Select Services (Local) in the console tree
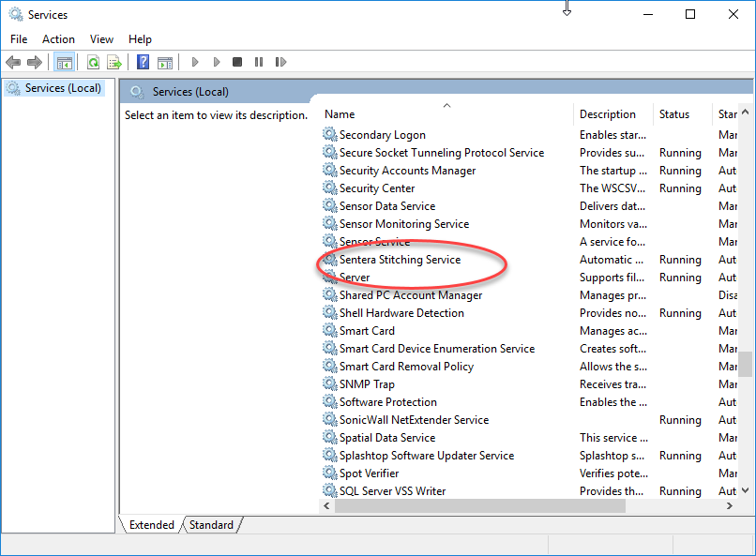 [63, 88]
